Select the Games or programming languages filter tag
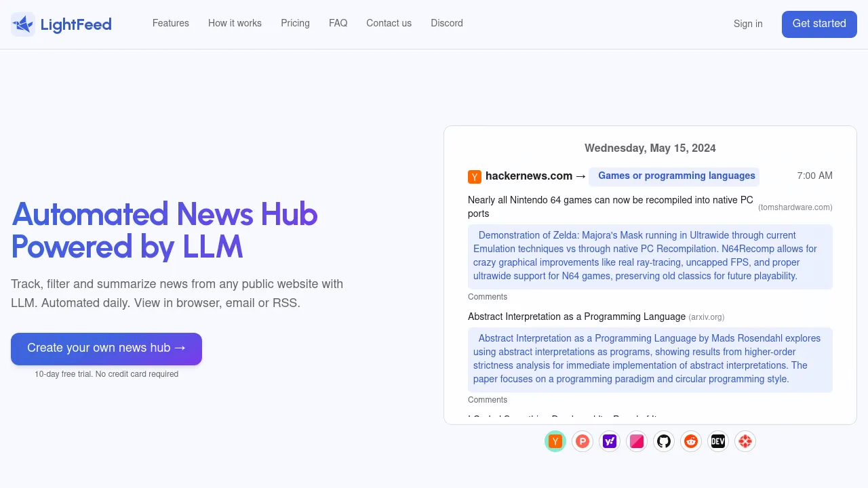The height and width of the screenshot is (488, 868). [x=675, y=176]
